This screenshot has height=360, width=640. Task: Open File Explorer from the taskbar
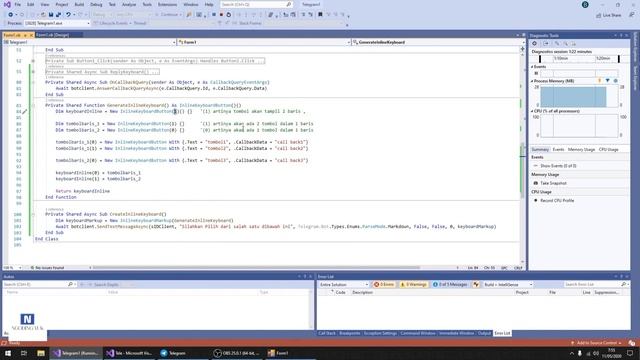pyautogui.click(x=41, y=353)
